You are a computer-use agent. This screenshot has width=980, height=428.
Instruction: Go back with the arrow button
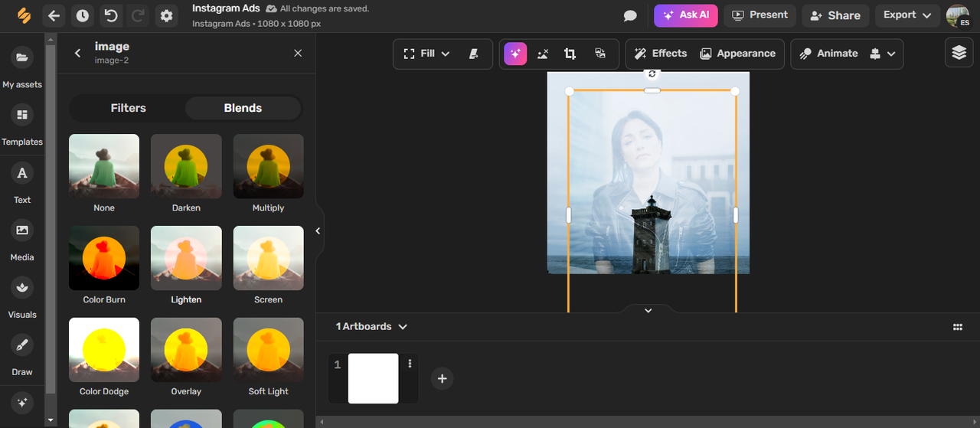(x=54, y=15)
